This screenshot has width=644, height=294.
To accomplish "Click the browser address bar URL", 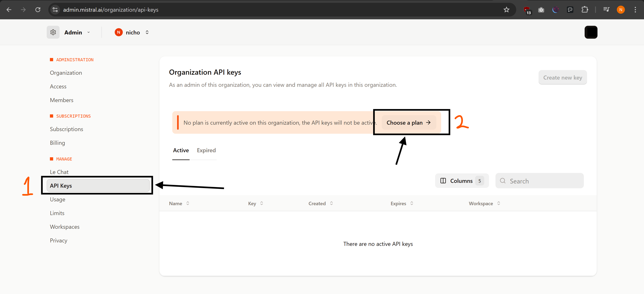I will [111, 10].
